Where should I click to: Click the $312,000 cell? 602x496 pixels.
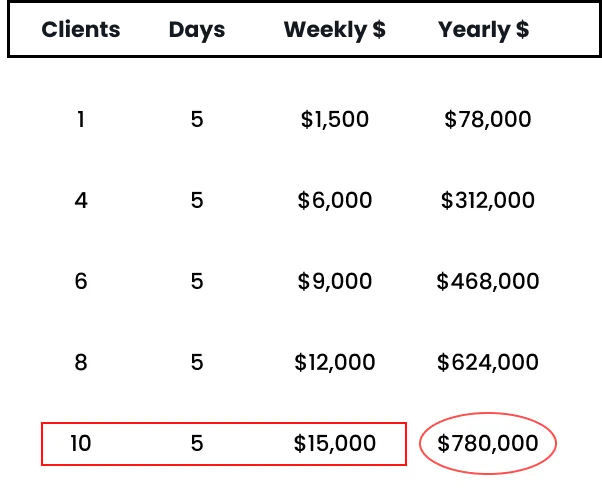pyautogui.click(x=487, y=201)
